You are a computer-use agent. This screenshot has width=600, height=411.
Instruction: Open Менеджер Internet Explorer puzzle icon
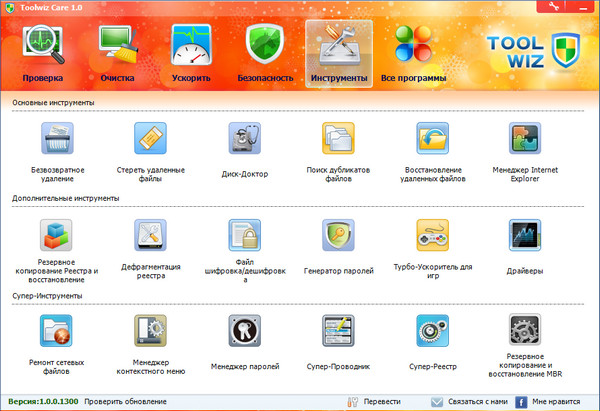(525, 139)
